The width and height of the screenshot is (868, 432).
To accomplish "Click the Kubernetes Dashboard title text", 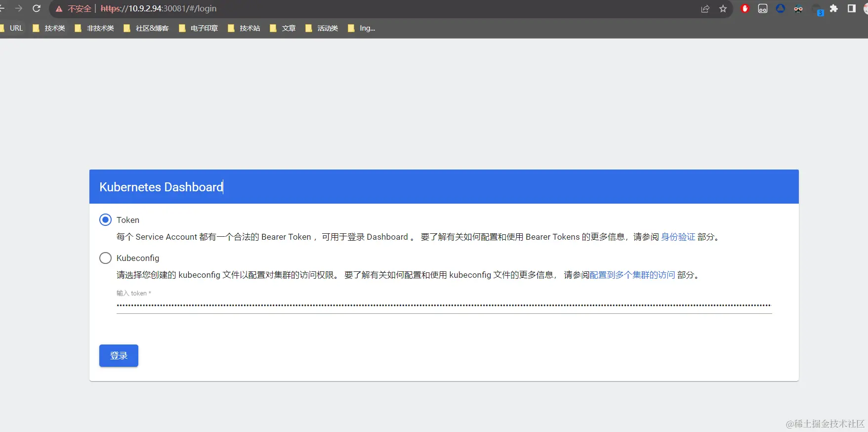I will tap(161, 187).
